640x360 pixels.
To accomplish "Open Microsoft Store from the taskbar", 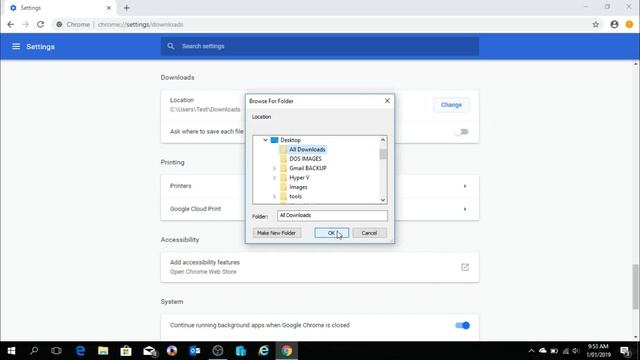I will click(x=126, y=351).
